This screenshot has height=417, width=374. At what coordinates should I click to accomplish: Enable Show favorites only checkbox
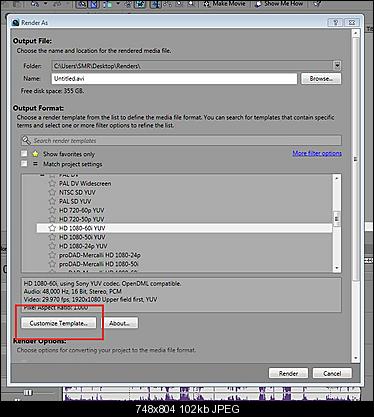24,154
